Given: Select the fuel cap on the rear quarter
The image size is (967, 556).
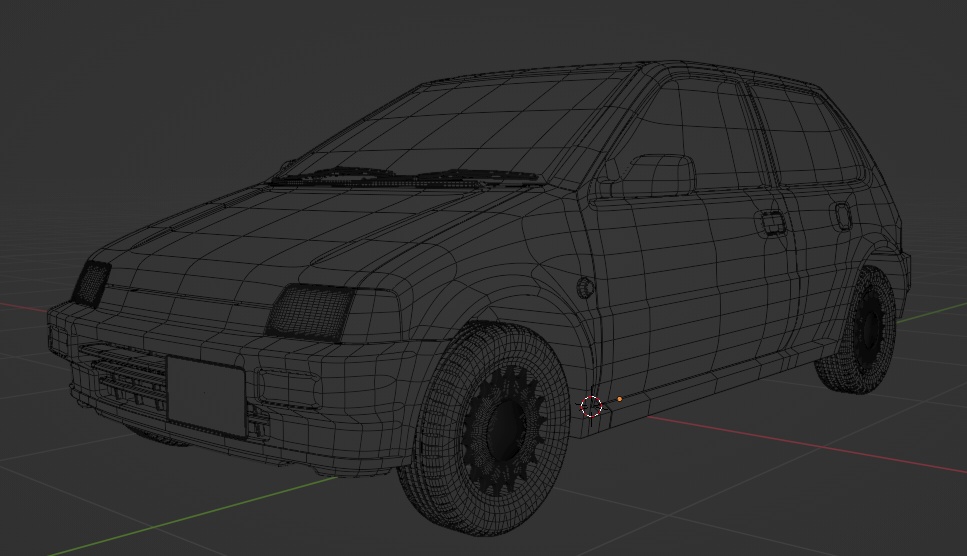Looking at the screenshot, I should click(x=842, y=216).
